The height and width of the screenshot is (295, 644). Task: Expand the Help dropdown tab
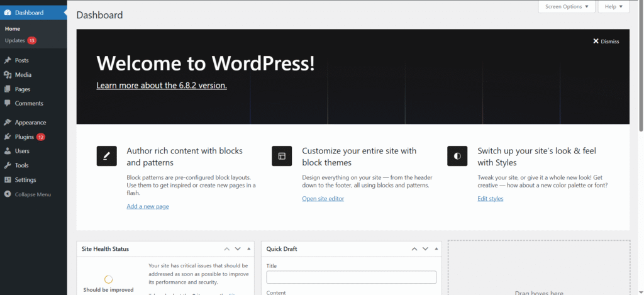(613, 6)
